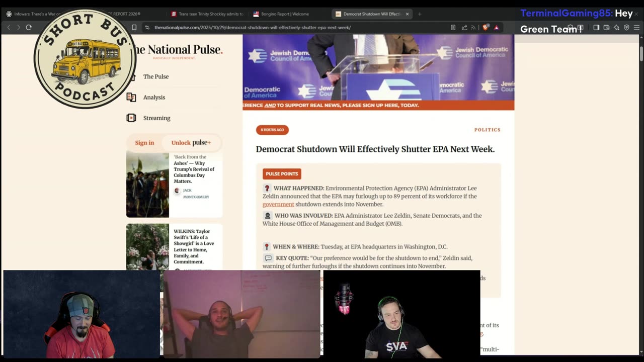The image size is (644, 362).
Task: Open the Brave Shields lion icon
Action: (x=485, y=27)
